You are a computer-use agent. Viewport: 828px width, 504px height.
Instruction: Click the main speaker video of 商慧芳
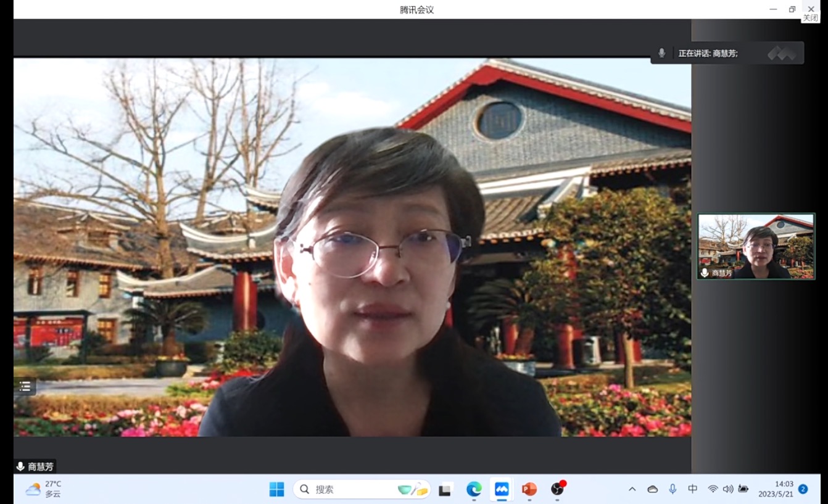tap(352, 247)
